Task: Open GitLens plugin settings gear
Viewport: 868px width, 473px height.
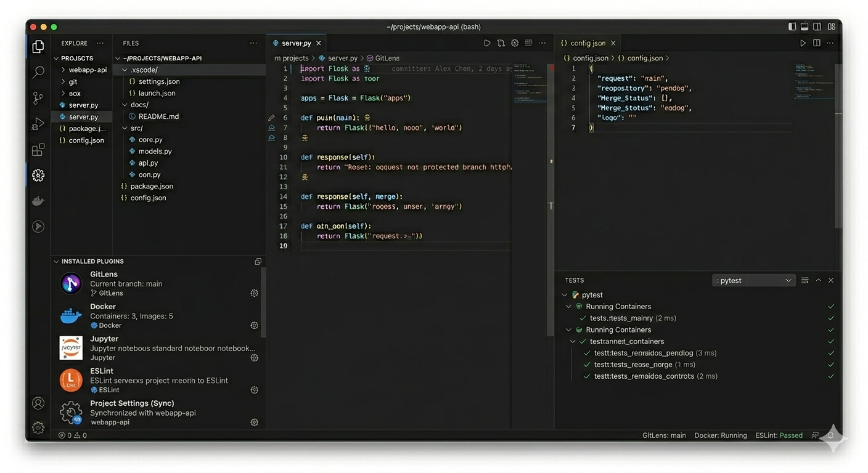Action: [254, 293]
